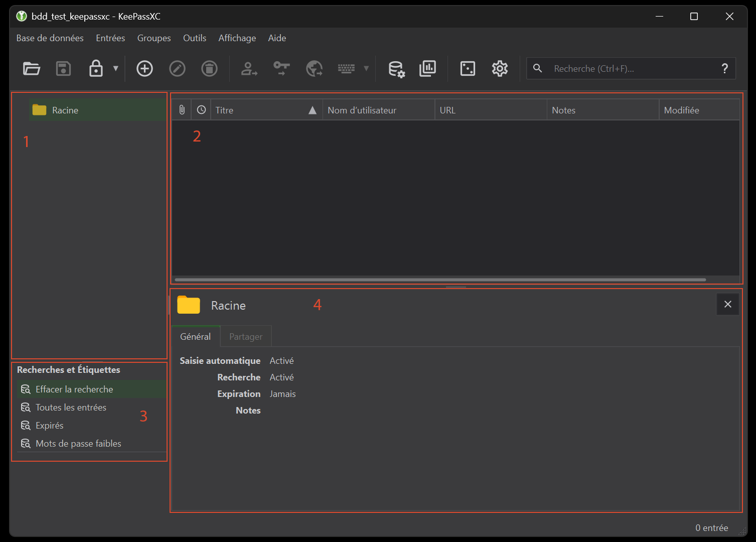
Task: Click 'Activé' next to Saisie automatique
Action: point(281,361)
